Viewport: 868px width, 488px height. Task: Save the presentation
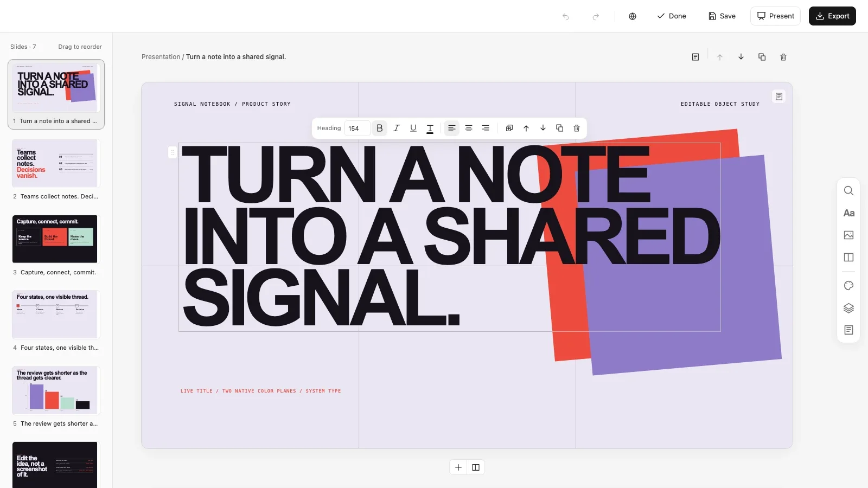click(x=722, y=16)
